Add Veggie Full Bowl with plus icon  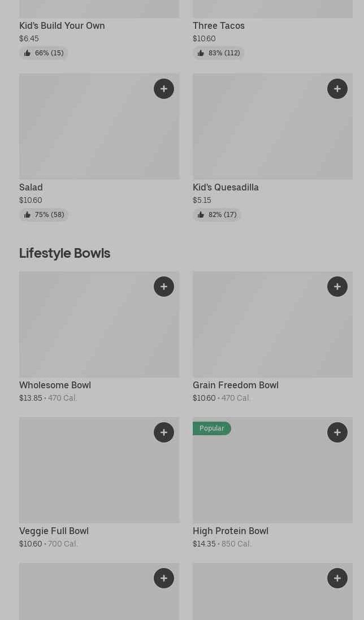click(164, 432)
